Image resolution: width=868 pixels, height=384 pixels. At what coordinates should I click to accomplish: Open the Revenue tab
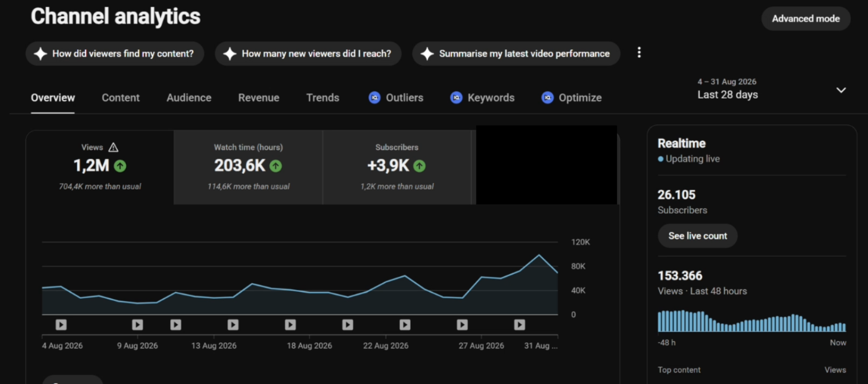259,98
